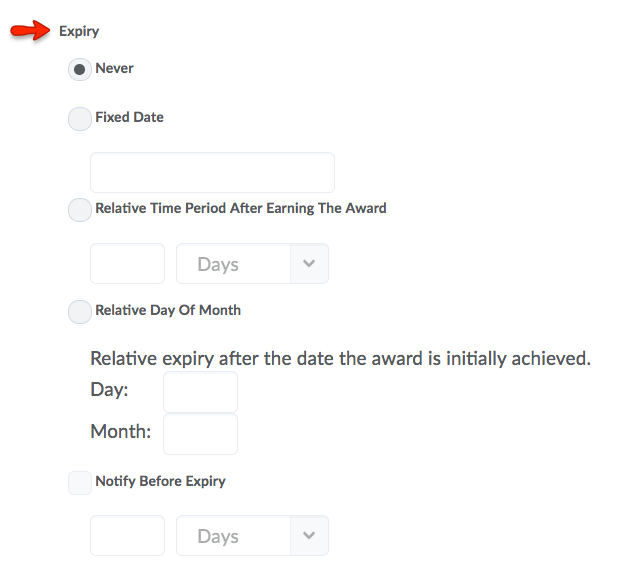640x561 pixels.
Task: Click the Month input box
Action: click(x=200, y=434)
